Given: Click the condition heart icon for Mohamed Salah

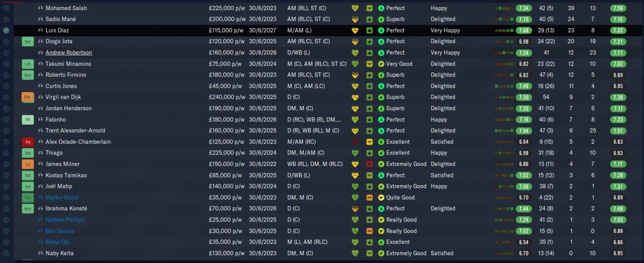Looking at the screenshot, I should click(355, 9).
